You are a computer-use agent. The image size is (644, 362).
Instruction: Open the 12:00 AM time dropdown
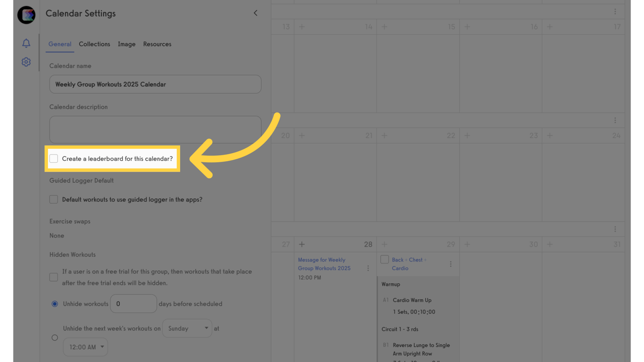[x=85, y=347]
